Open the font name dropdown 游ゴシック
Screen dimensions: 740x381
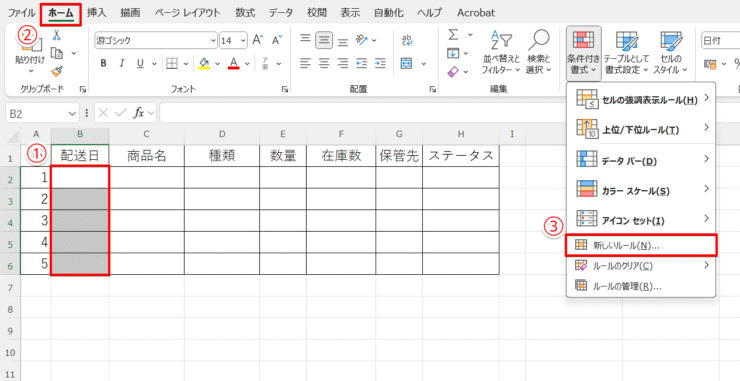tap(213, 41)
